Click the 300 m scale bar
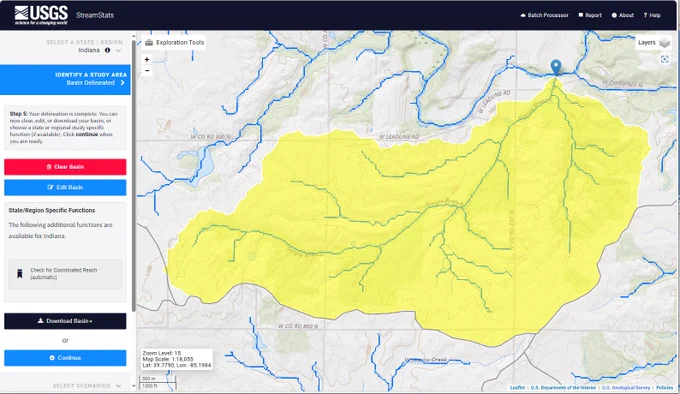Screen dimensions: 680x394 tap(157, 379)
